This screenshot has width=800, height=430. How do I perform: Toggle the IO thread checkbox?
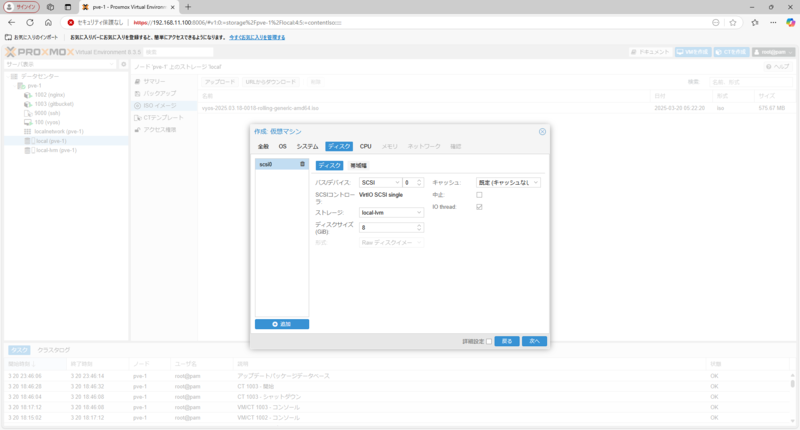click(479, 207)
